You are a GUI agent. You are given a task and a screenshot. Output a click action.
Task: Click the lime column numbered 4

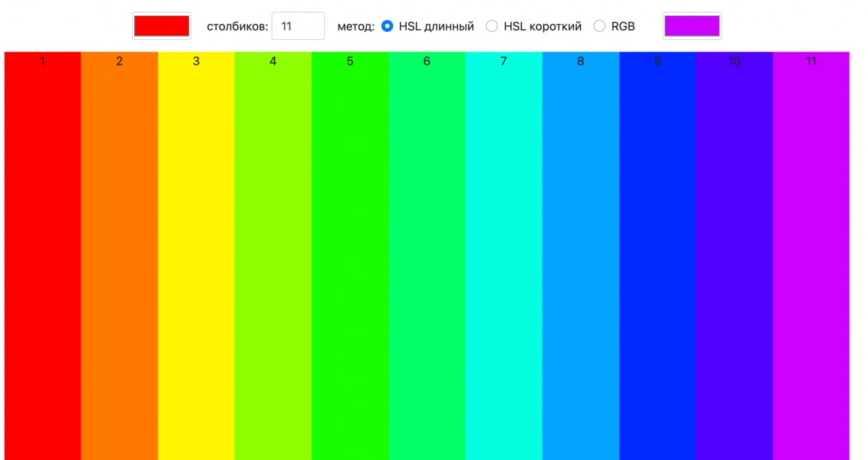[x=273, y=256]
